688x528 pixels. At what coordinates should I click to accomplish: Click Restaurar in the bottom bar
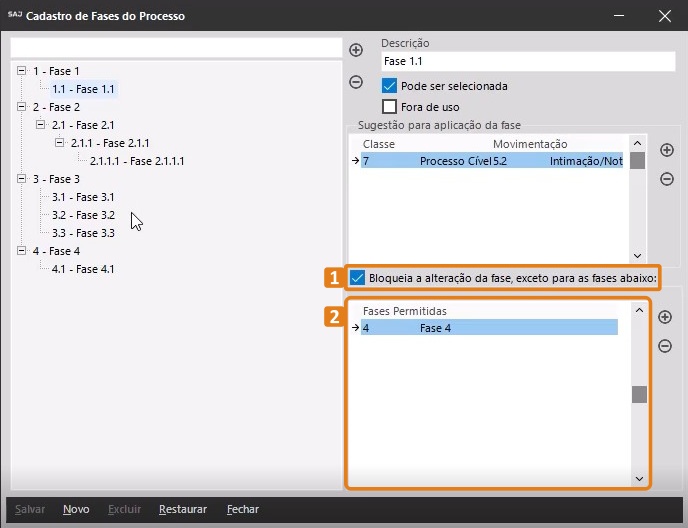(x=183, y=509)
